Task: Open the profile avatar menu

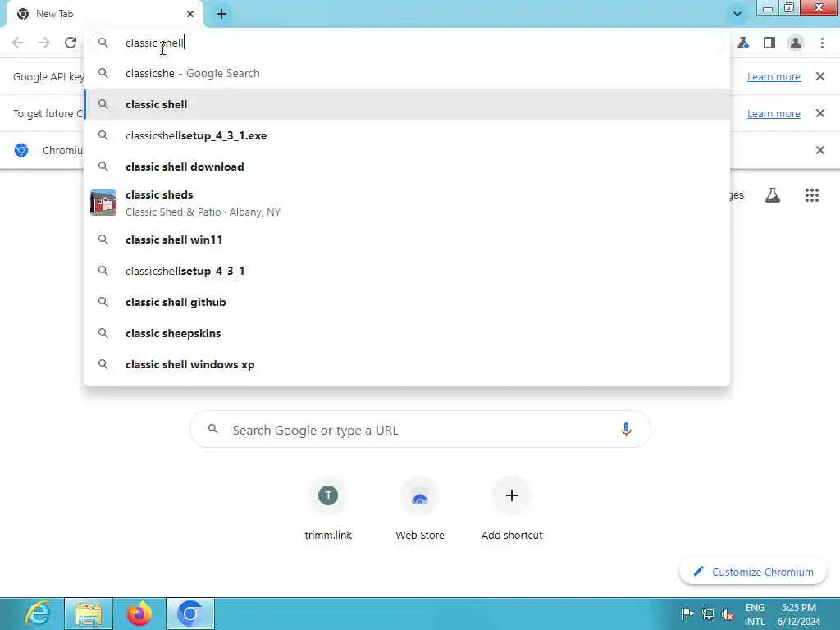Action: tap(796, 43)
